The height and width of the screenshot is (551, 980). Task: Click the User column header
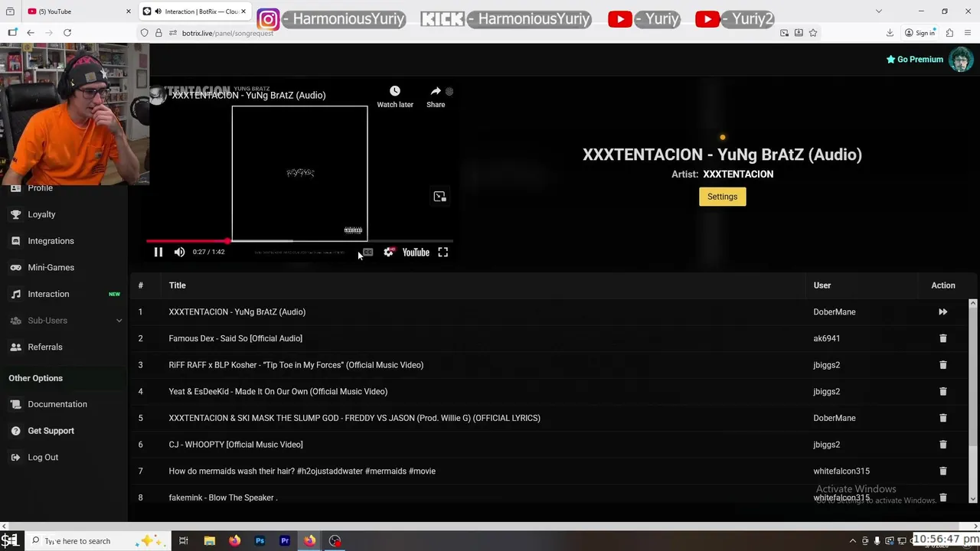click(x=822, y=285)
